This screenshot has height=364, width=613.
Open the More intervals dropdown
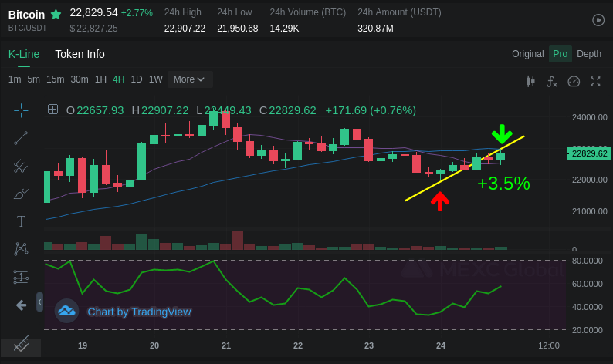point(190,79)
